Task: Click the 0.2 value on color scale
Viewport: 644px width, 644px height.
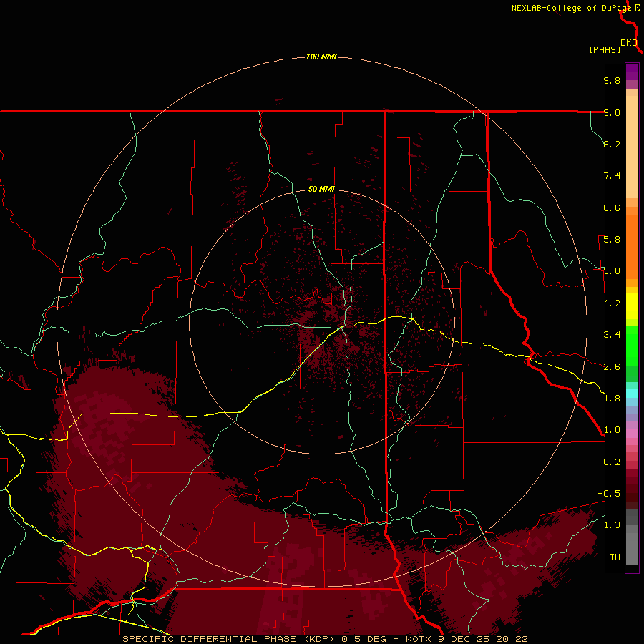Action: pos(612,462)
